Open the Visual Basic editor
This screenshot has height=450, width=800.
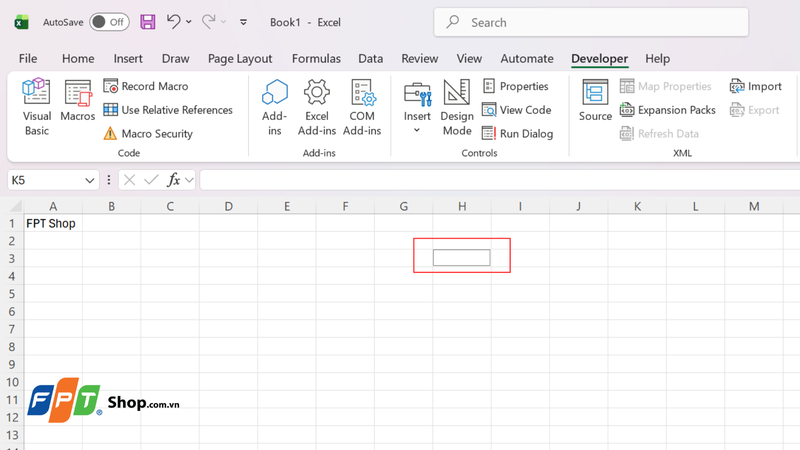36,107
